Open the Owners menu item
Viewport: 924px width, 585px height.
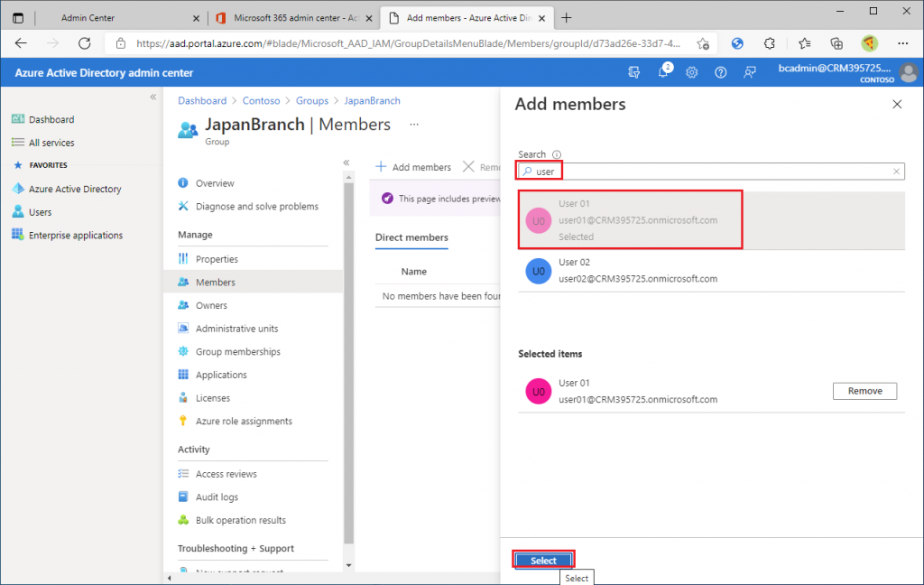(x=211, y=305)
